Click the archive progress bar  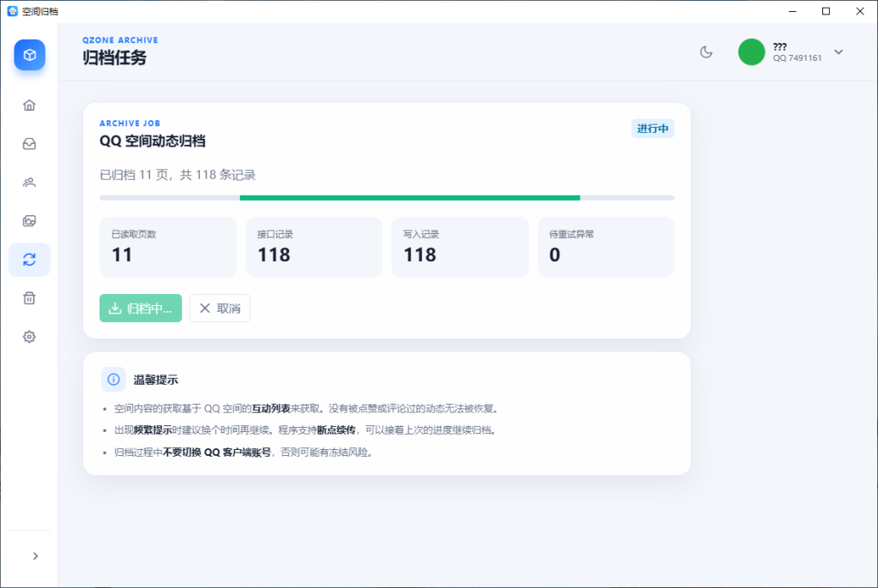(387, 198)
